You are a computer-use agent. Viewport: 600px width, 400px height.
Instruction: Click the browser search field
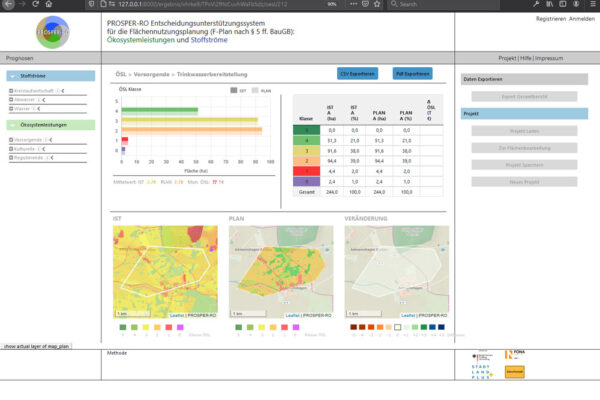pyautogui.click(x=443, y=4)
